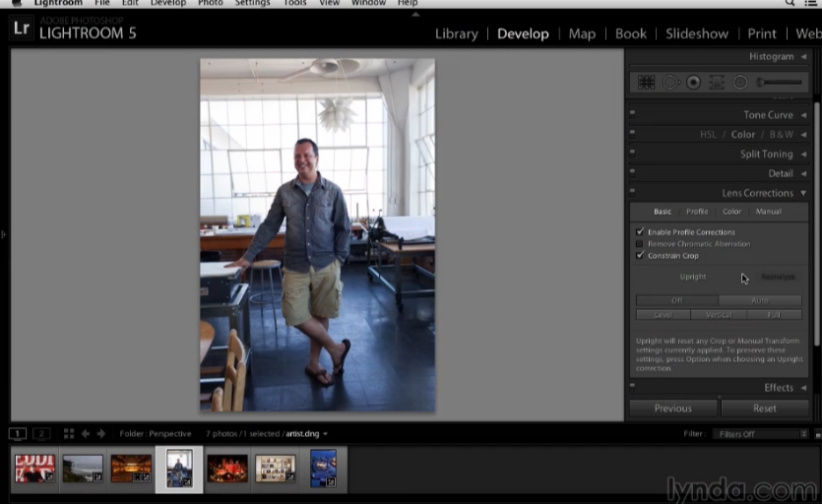This screenshot has height=504, width=822.
Task: Toggle the Split Toning panel switch
Action: pos(632,153)
